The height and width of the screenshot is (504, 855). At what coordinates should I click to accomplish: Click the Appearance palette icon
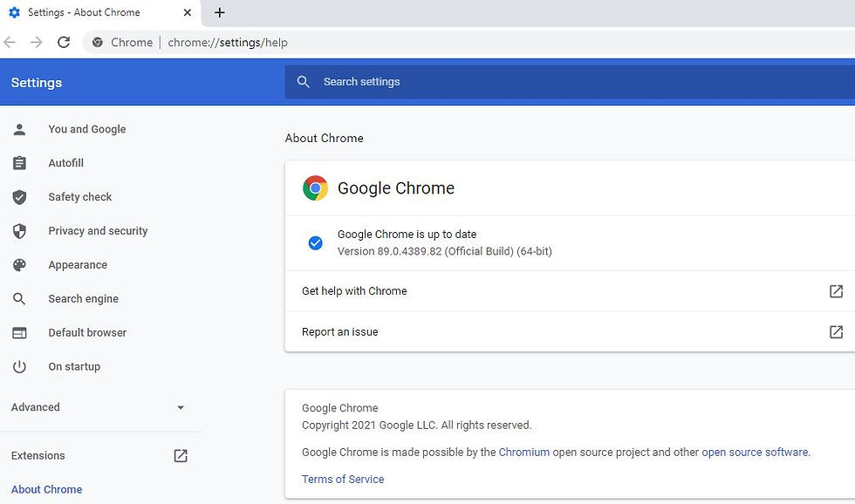pos(19,265)
